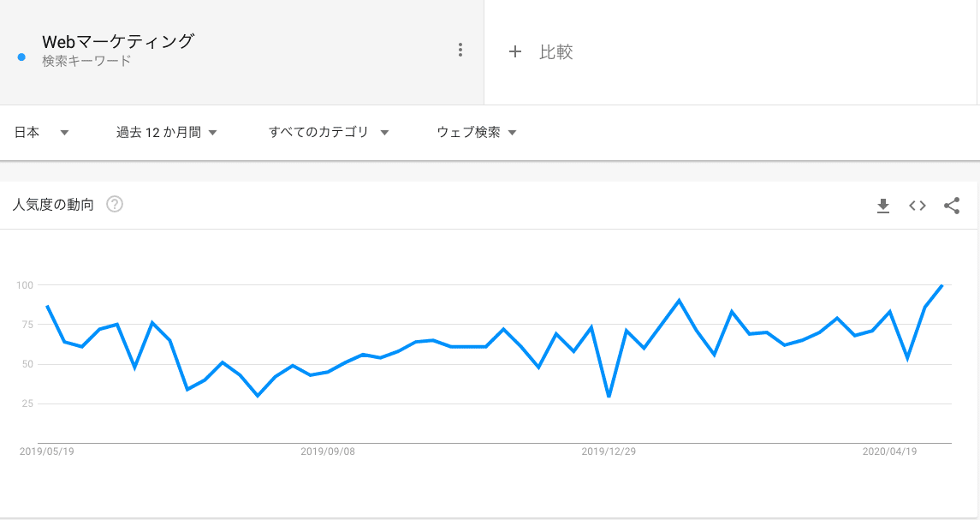
Task: Click the 2019/05/19 date label on axis
Action: (x=46, y=451)
